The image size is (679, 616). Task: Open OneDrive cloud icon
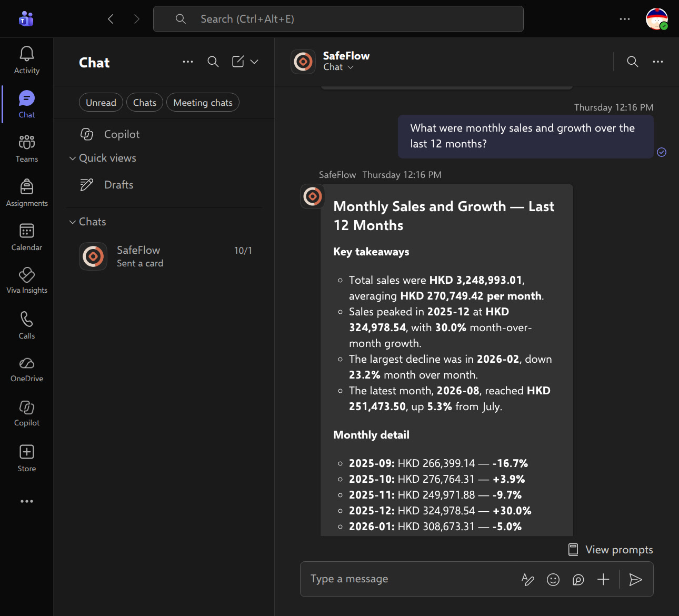(27, 363)
